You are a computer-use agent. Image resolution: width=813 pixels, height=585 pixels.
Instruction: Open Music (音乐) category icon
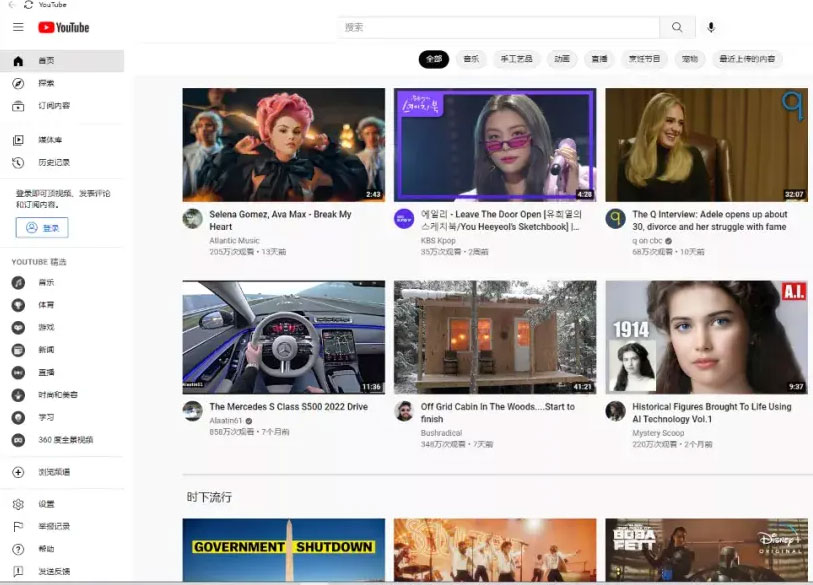click(x=18, y=283)
